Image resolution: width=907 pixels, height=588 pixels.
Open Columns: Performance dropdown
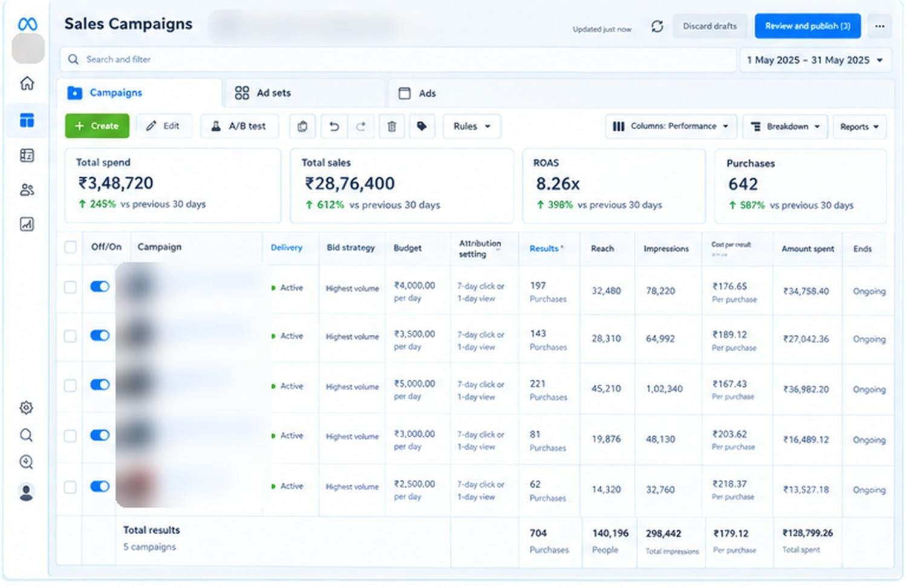pyautogui.click(x=671, y=126)
